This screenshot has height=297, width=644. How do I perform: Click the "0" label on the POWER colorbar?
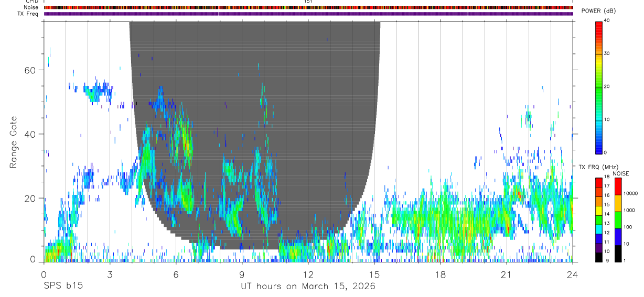tap(606, 152)
